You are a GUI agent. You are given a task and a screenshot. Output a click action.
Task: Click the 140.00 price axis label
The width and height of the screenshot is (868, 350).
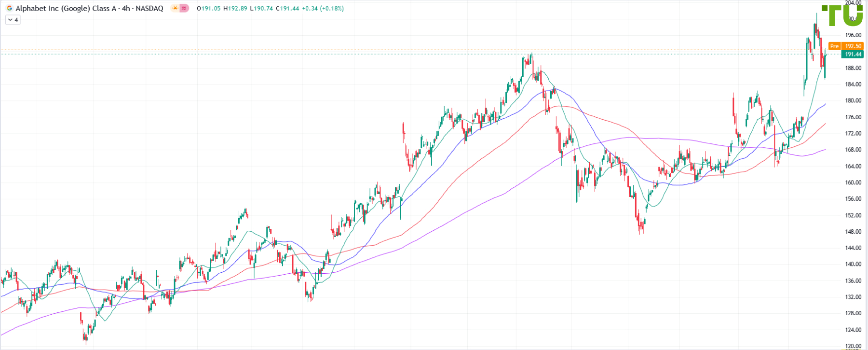pyautogui.click(x=853, y=265)
